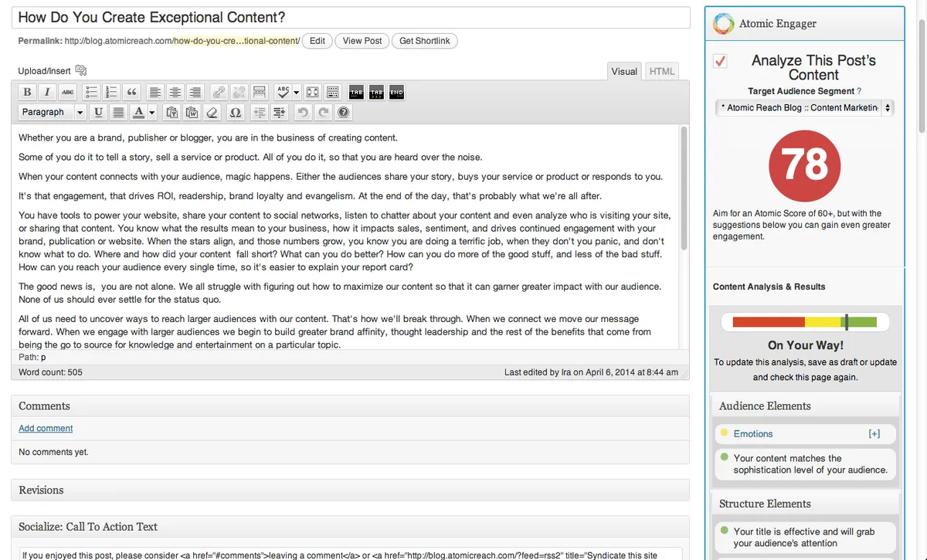
Task: Center align the text
Action: (175, 92)
